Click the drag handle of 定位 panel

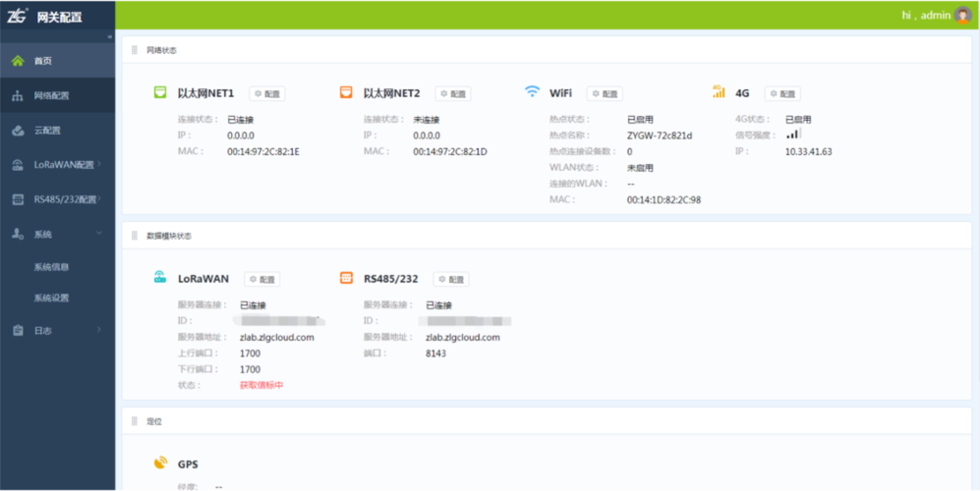[x=135, y=421]
